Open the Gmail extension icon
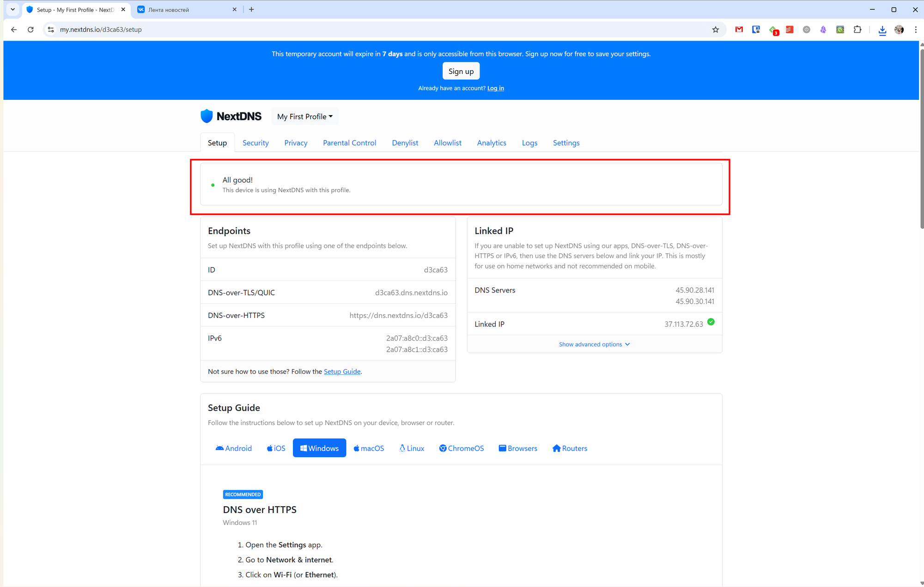Screen dimensions: 924x587 click(739, 30)
